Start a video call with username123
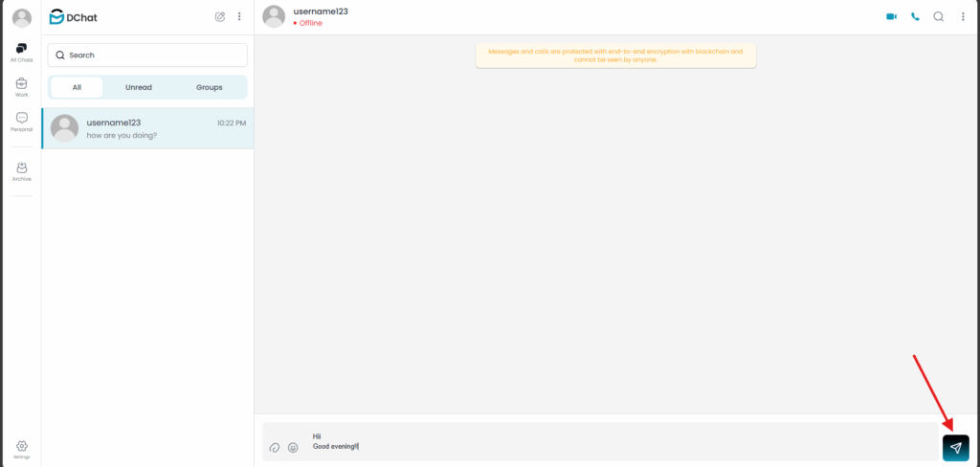This screenshot has width=980, height=467. [891, 17]
